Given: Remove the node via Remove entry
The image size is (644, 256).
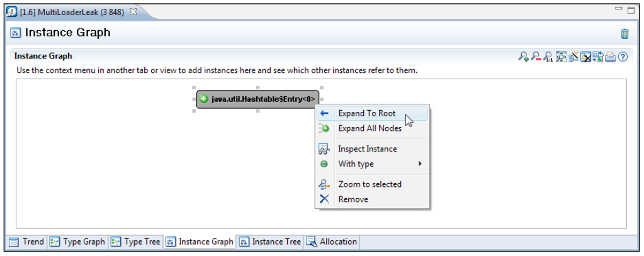Looking at the screenshot, I should coord(353,199).
